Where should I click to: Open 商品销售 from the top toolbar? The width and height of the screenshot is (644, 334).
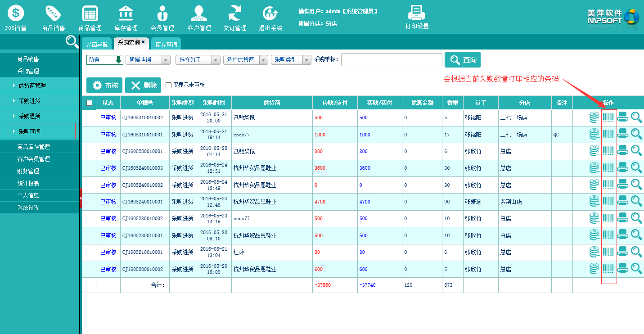pyautogui.click(x=54, y=18)
